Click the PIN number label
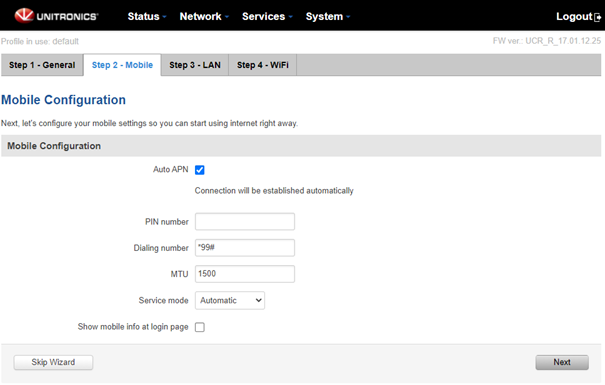 [x=167, y=222]
